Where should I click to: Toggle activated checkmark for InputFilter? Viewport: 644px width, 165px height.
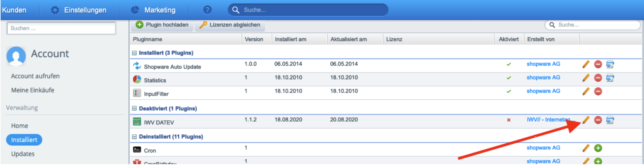pos(508,91)
